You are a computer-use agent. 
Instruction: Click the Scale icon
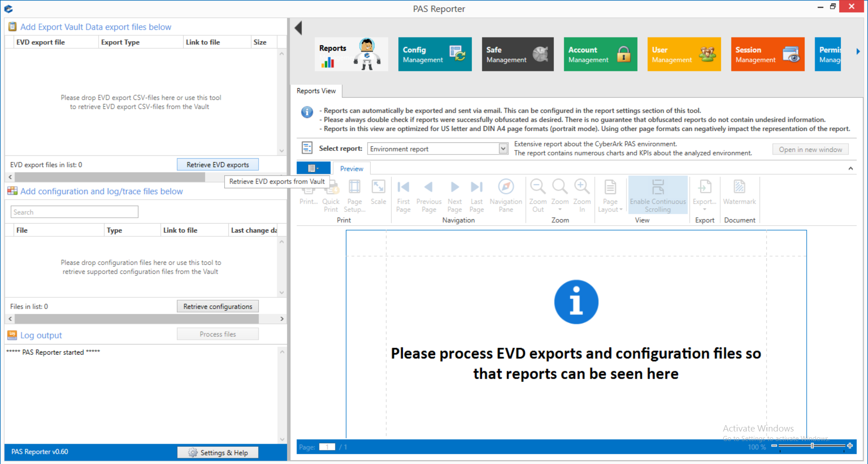(378, 192)
